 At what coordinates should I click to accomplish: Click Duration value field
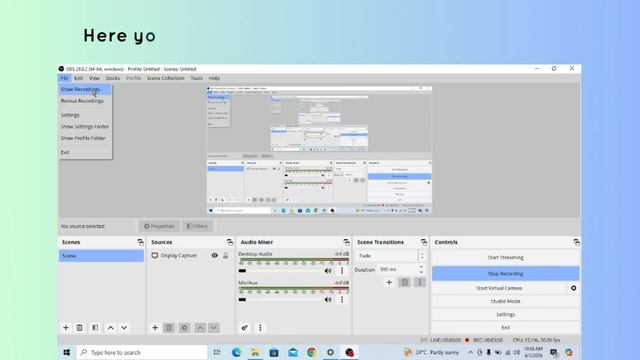pyautogui.click(x=398, y=269)
